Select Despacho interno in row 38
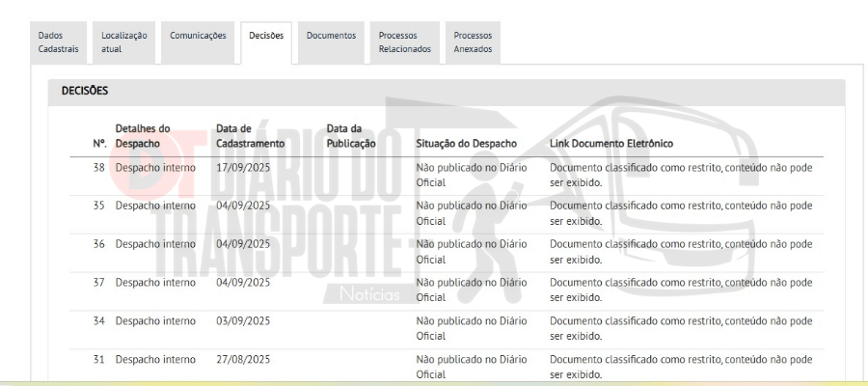 (155, 168)
